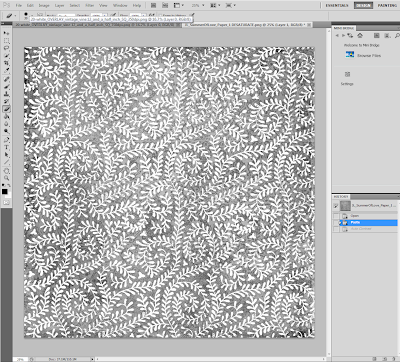
Task: Select the Rectangular Marquee tool
Action: pyautogui.click(x=6, y=41)
